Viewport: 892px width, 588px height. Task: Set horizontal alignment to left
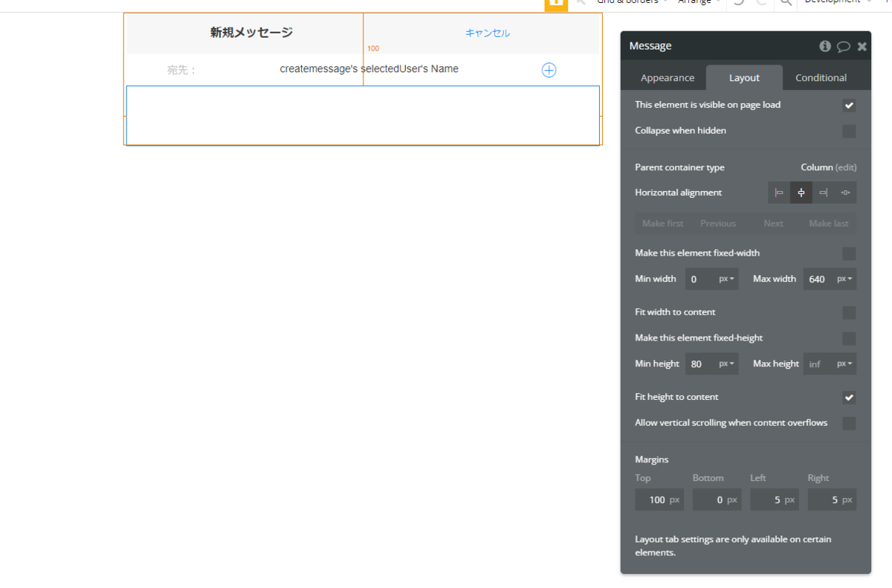[x=779, y=193]
